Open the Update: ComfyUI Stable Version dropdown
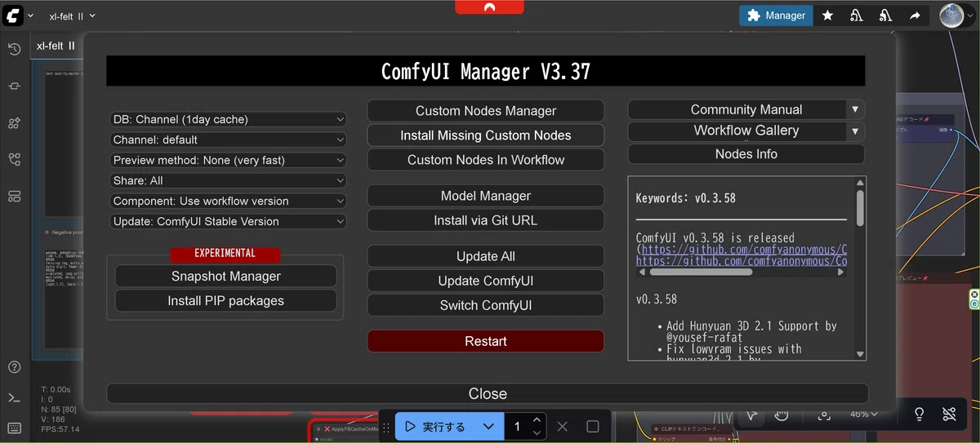980x443 pixels. (x=228, y=221)
